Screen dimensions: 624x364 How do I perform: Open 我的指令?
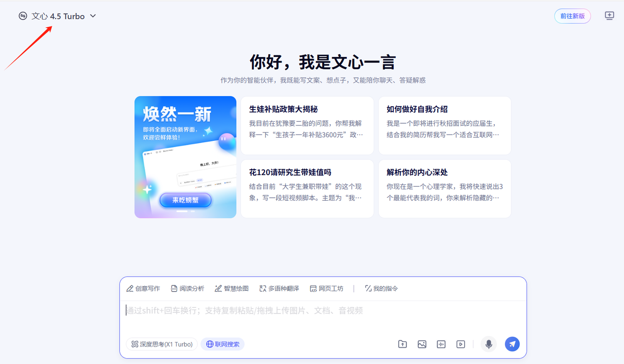382,288
